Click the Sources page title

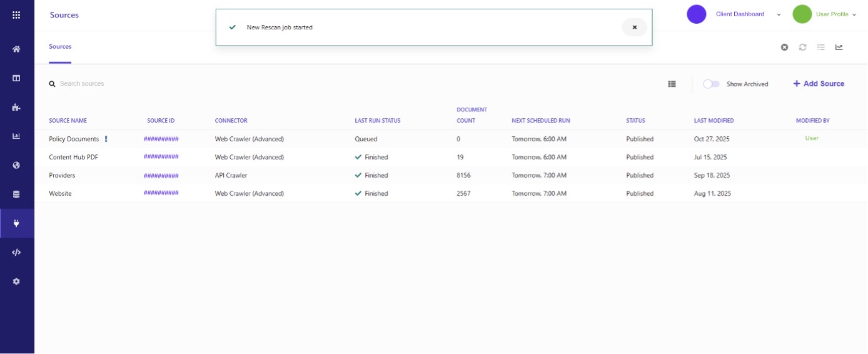coord(64,15)
